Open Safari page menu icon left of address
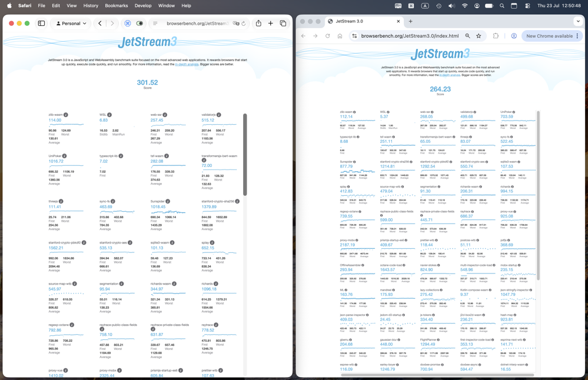Image resolution: width=588 pixels, height=380 pixels. tap(155, 23)
